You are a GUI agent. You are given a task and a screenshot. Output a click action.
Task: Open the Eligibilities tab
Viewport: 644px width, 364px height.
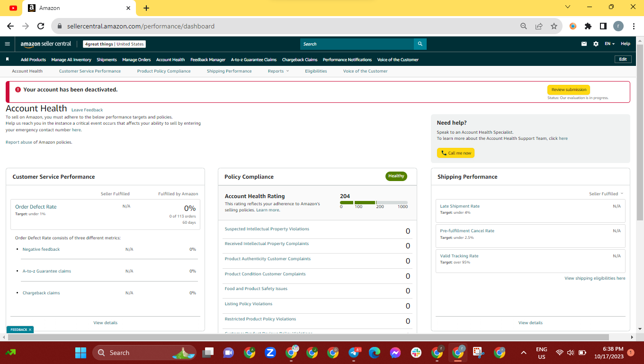[316, 71]
